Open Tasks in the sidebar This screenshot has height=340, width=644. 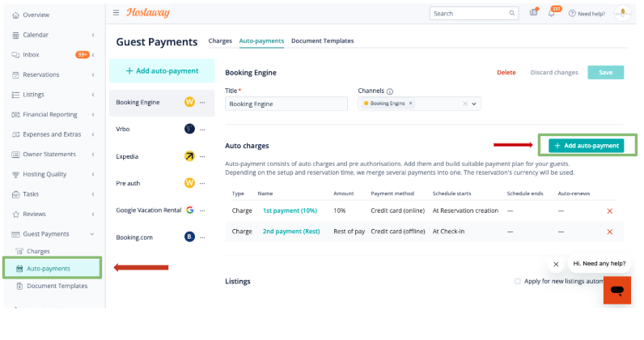[x=31, y=194]
